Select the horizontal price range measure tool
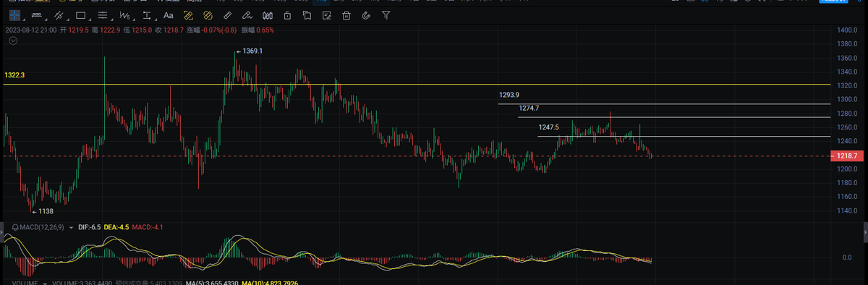Viewport: 868px width, 285px height. 37,15
